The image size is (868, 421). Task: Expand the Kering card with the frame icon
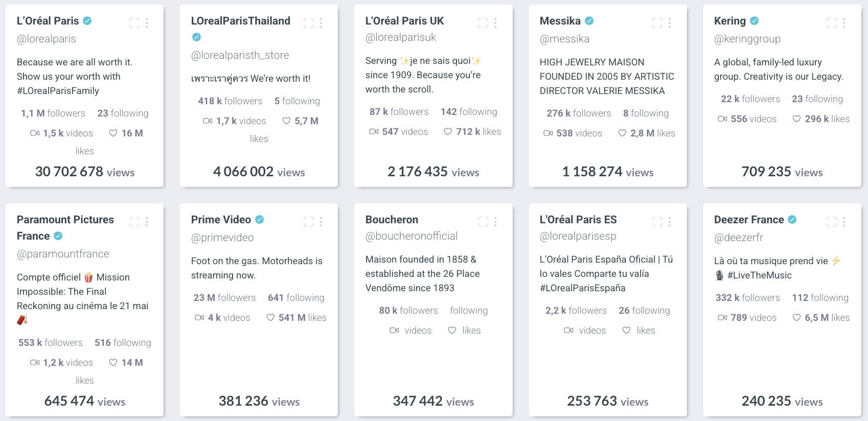point(832,23)
